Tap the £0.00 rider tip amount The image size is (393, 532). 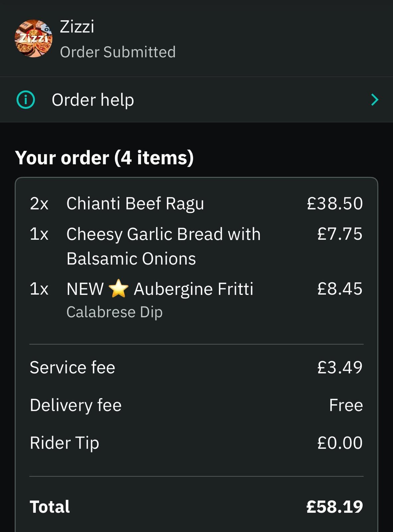340,443
